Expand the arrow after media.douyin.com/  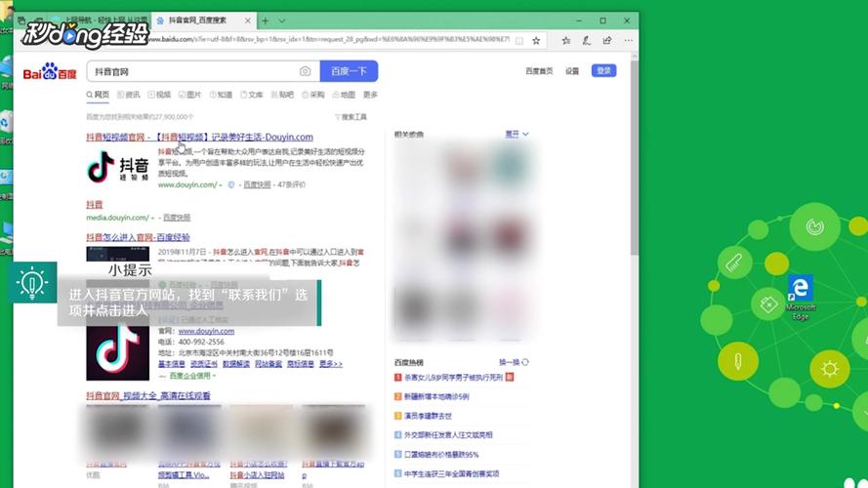(x=152, y=218)
